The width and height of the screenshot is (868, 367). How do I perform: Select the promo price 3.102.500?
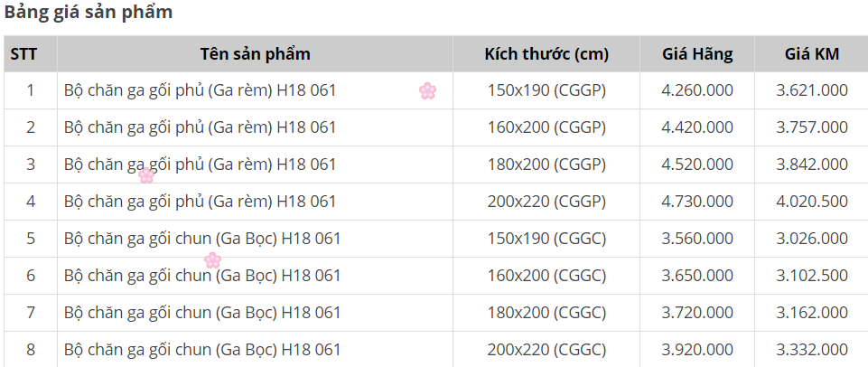click(x=811, y=276)
